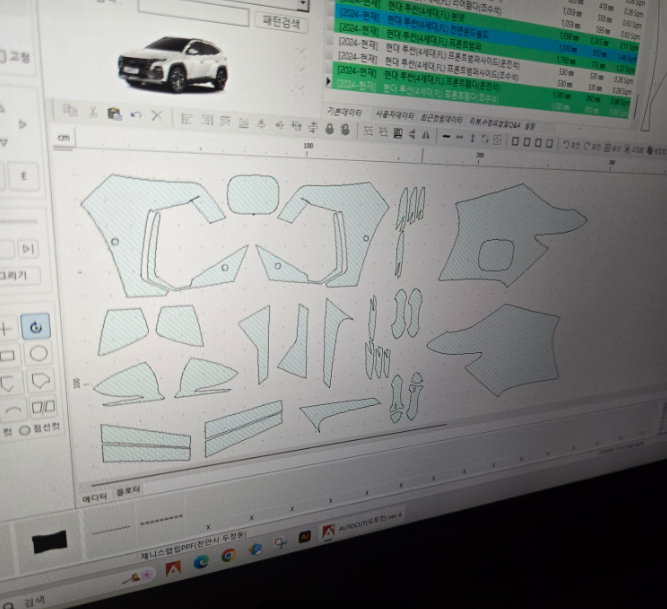Image resolution: width=667 pixels, height=609 pixels.
Task: Select the polygon shape tool
Action: coord(40,381)
